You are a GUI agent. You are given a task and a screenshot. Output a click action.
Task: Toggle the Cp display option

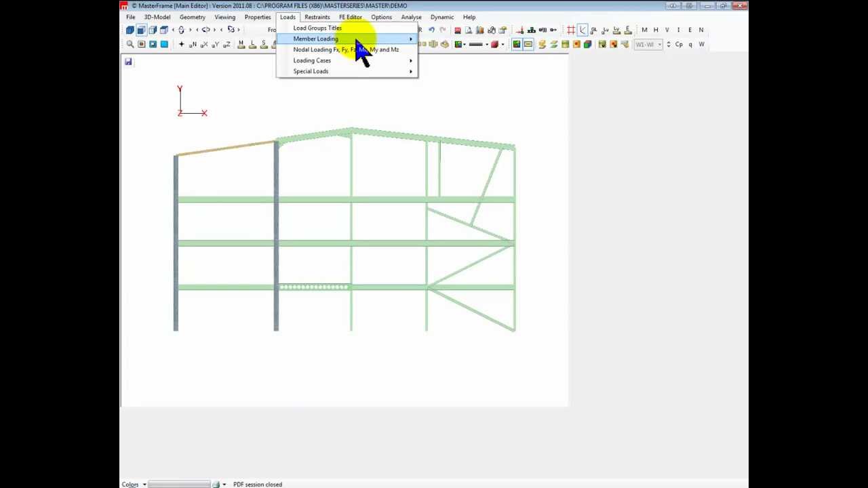tap(679, 44)
